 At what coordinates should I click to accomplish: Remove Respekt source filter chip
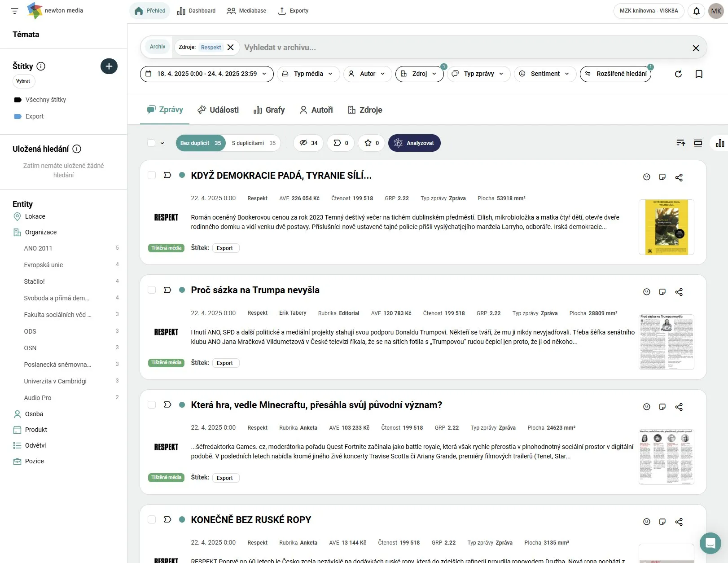tap(231, 47)
